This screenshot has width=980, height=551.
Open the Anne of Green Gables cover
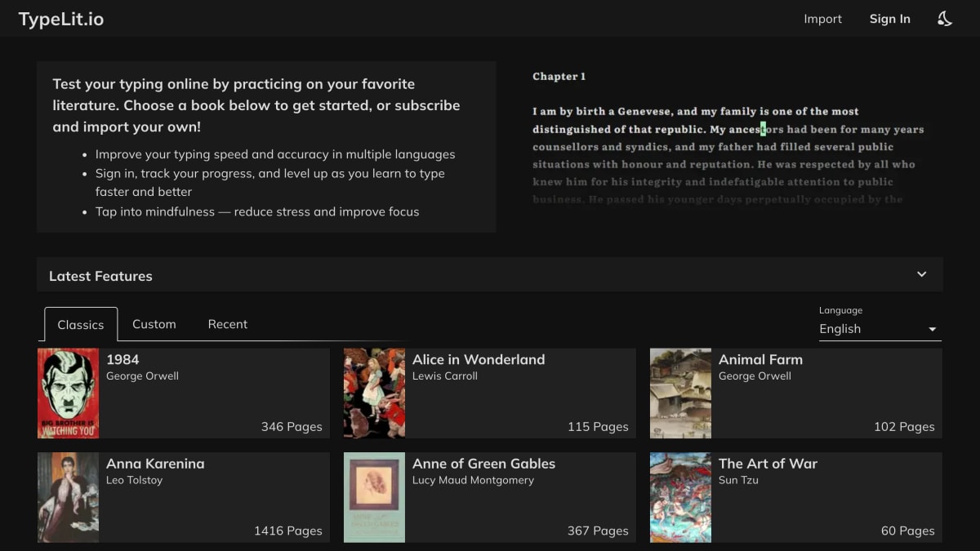point(374,497)
